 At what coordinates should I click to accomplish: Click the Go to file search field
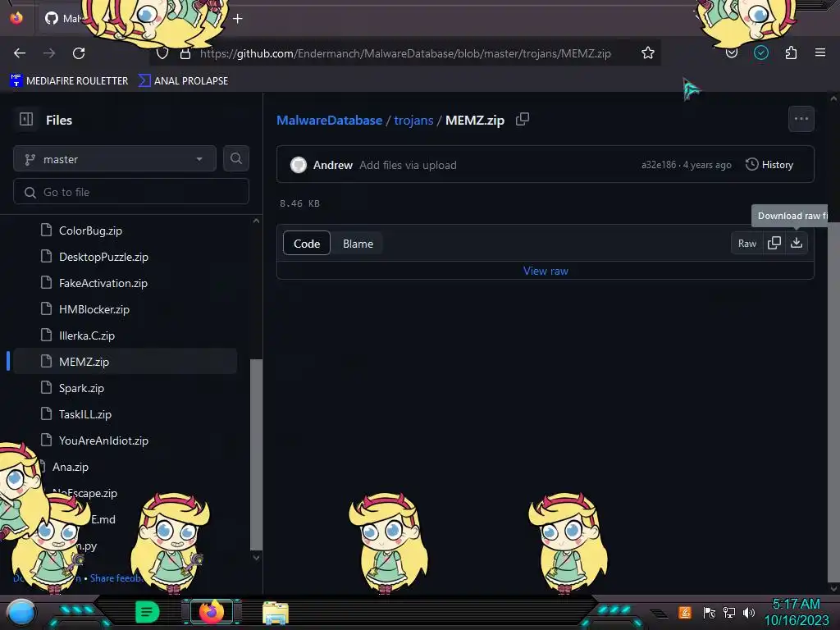131,192
